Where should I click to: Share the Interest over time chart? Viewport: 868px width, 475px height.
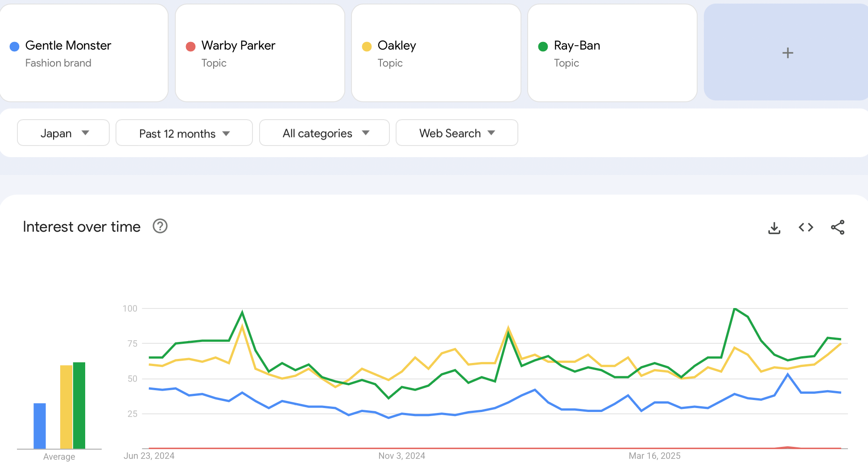pos(838,227)
